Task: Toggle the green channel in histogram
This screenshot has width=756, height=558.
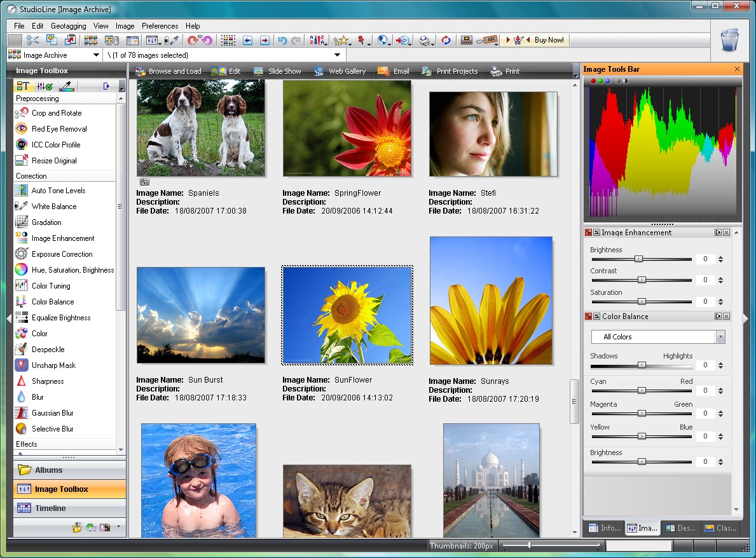Action: tap(600, 81)
